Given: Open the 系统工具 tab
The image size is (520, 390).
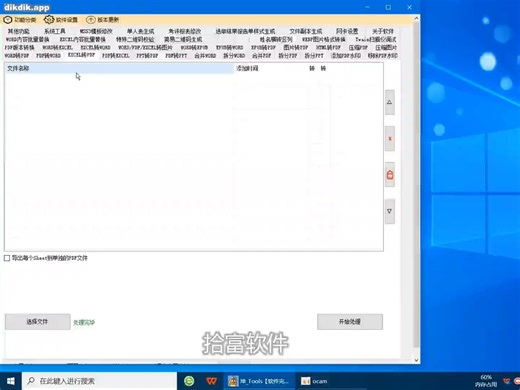Looking at the screenshot, I should [55, 32].
